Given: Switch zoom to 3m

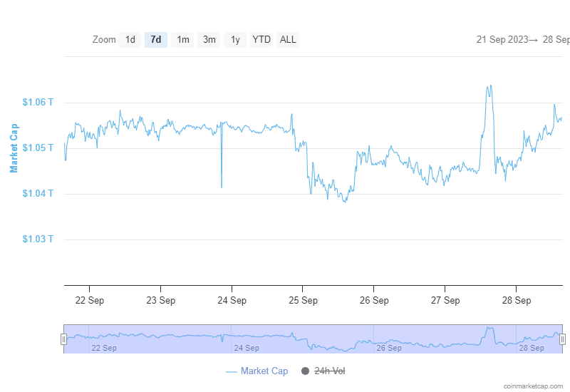Looking at the screenshot, I should pyautogui.click(x=209, y=40).
